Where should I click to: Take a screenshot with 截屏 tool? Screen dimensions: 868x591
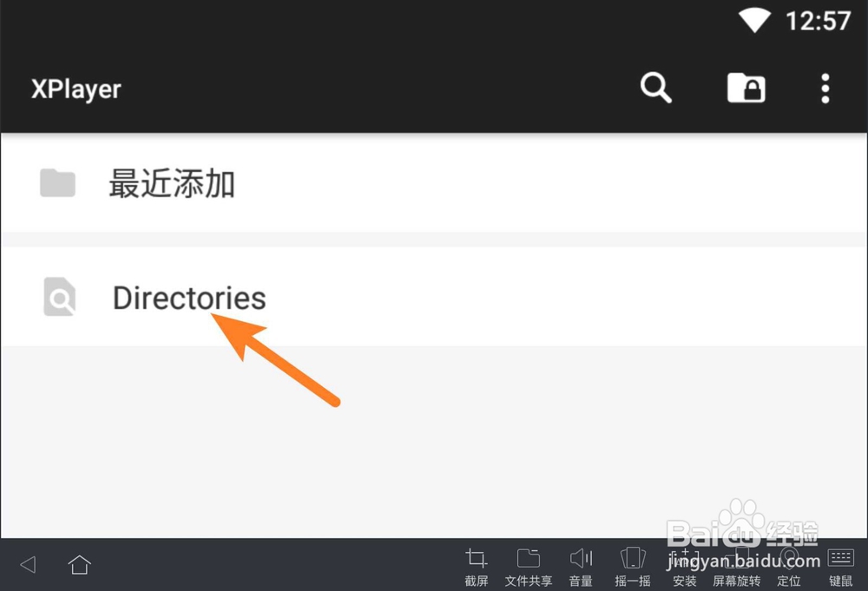[476, 567]
